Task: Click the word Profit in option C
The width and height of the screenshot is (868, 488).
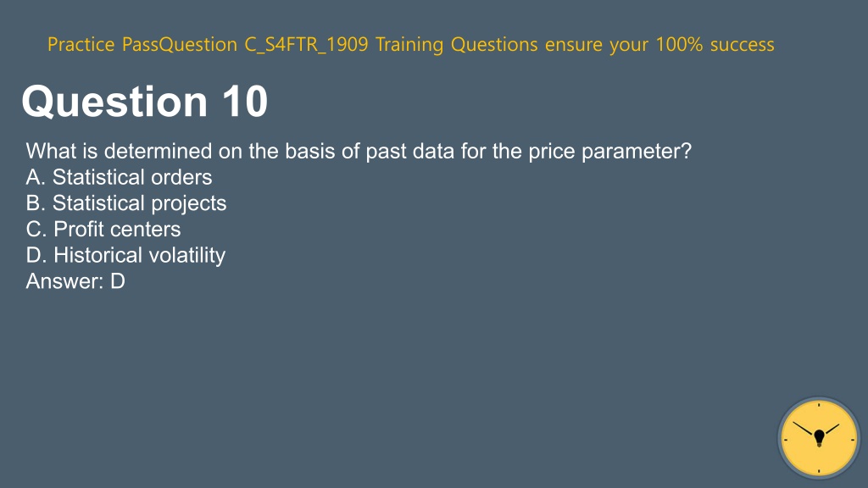Action: point(79,229)
